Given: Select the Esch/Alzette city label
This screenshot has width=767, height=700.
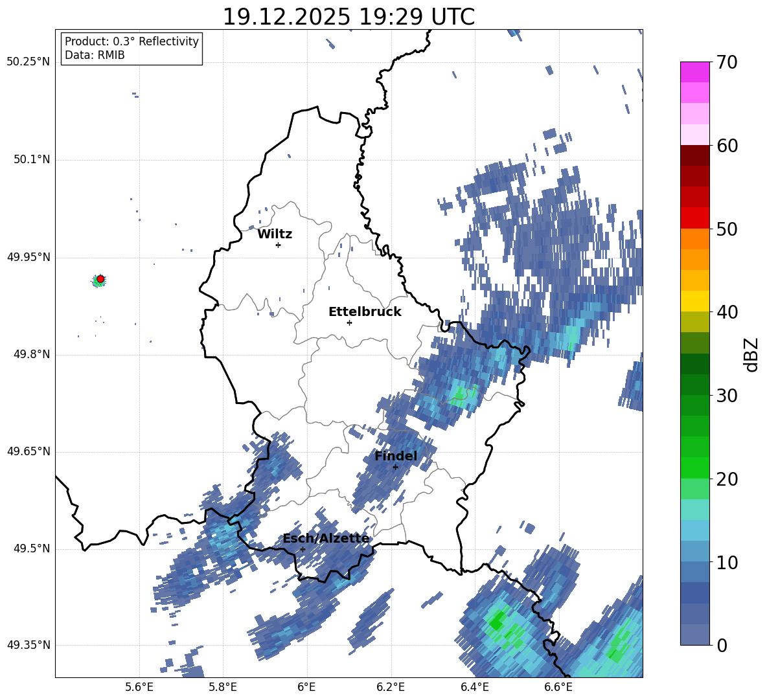Looking at the screenshot, I should pyautogui.click(x=326, y=539).
